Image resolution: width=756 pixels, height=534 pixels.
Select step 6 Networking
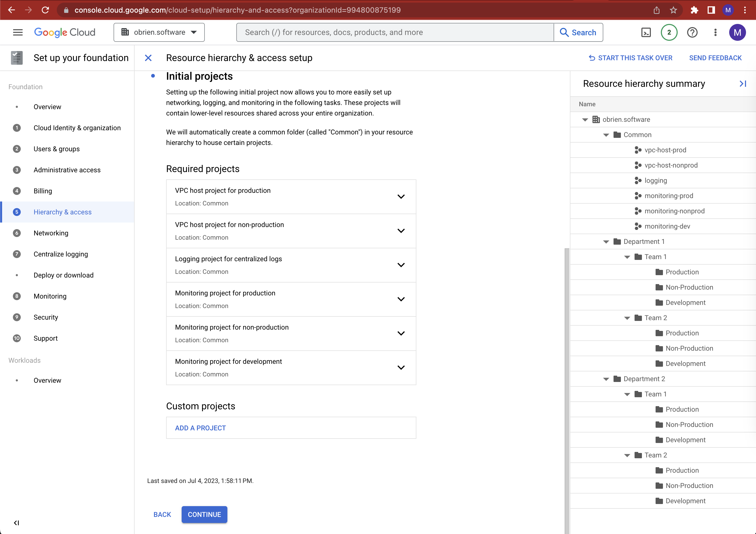point(51,233)
